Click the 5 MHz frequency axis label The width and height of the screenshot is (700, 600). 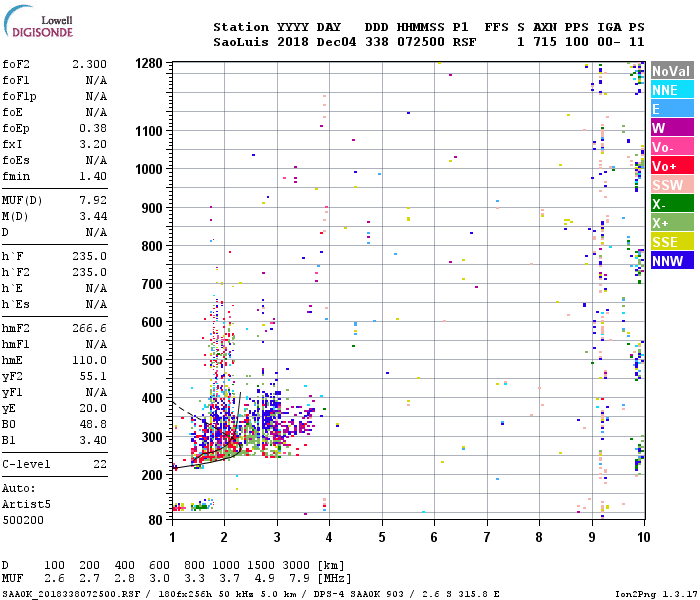[x=382, y=537]
